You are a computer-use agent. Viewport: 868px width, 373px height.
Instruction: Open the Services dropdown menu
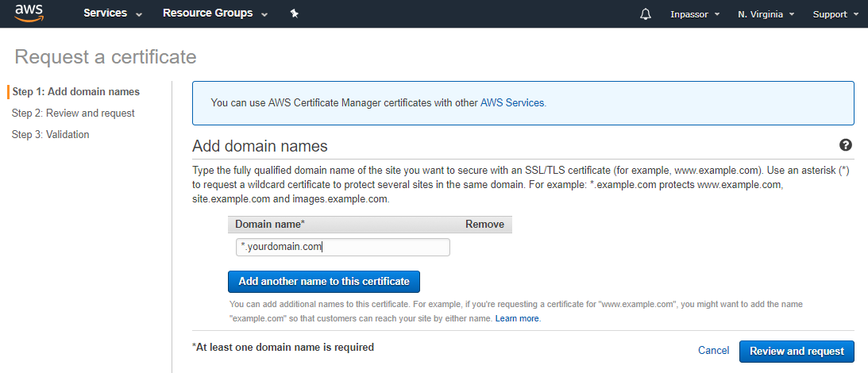coord(113,13)
